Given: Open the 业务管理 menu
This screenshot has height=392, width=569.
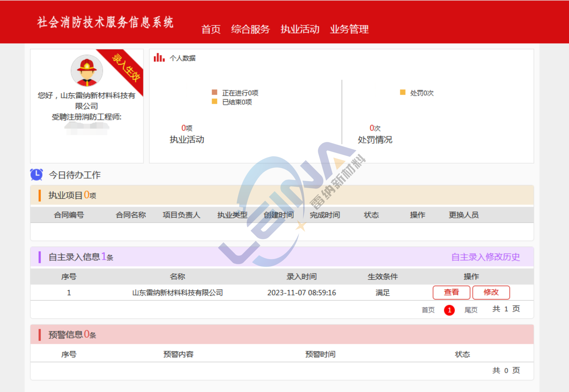Looking at the screenshot, I should (349, 29).
